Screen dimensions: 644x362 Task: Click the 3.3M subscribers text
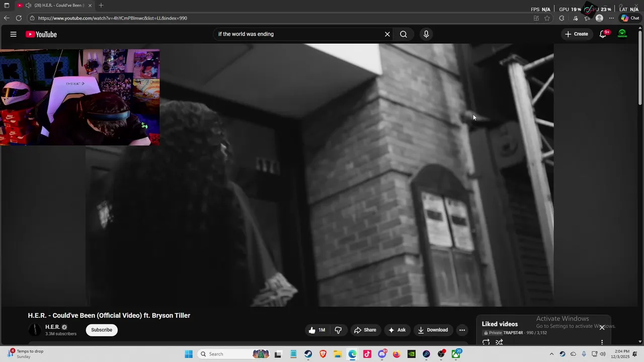click(61, 334)
